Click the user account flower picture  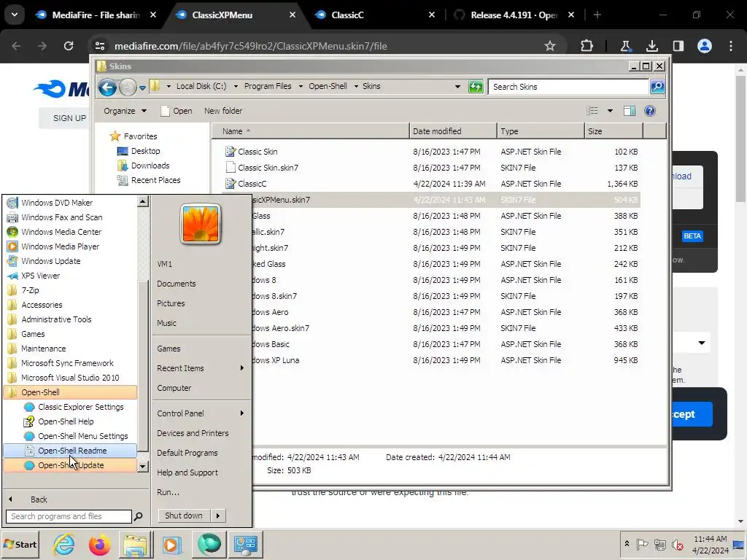pos(201,224)
